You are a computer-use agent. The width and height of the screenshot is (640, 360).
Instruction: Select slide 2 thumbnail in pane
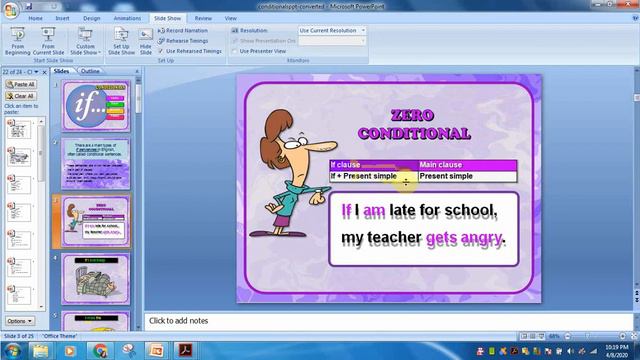96,163
